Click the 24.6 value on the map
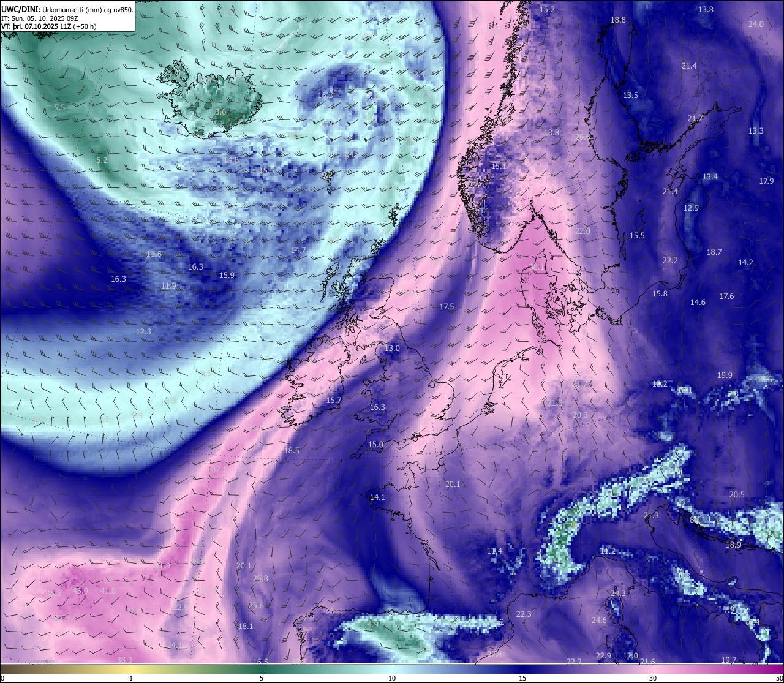This screenshot has height=683, width=784. click(x=598, y=620)
